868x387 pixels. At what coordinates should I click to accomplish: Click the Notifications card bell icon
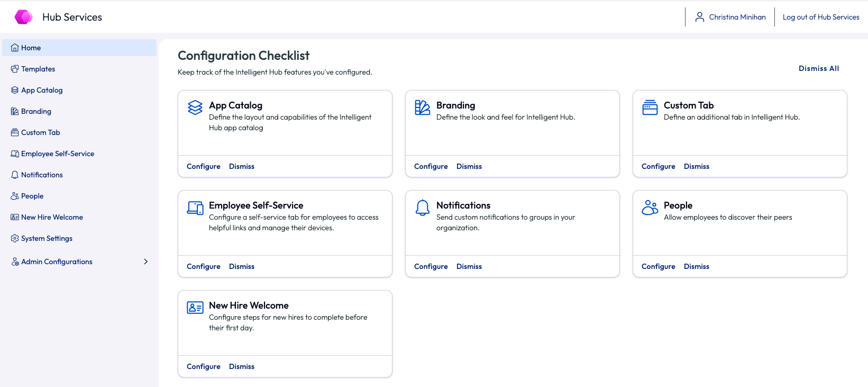tap(422, 208)
